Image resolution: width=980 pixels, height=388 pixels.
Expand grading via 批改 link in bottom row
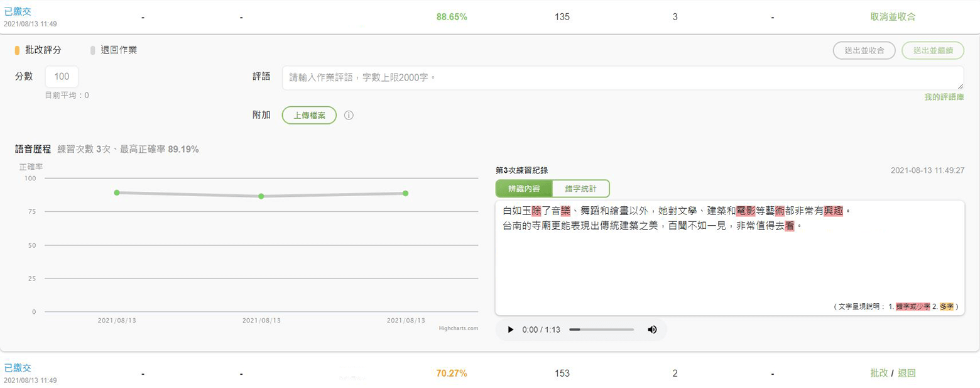point(879,373)
